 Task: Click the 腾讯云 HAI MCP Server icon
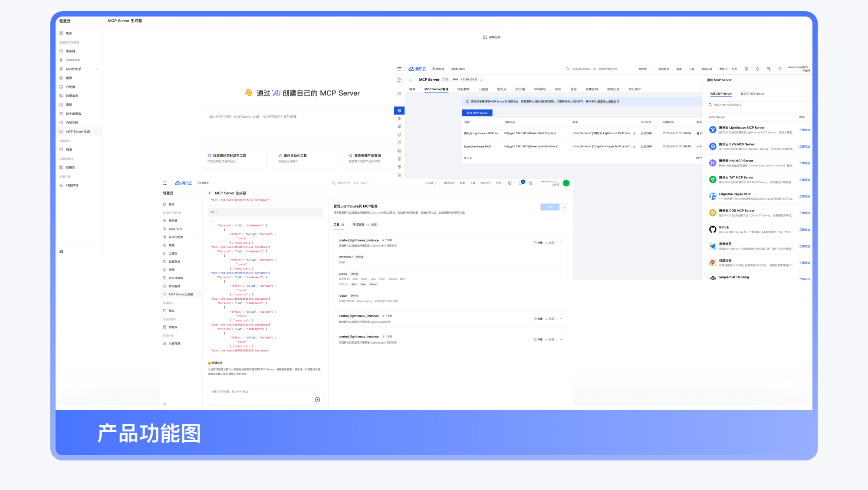(713, 163)
